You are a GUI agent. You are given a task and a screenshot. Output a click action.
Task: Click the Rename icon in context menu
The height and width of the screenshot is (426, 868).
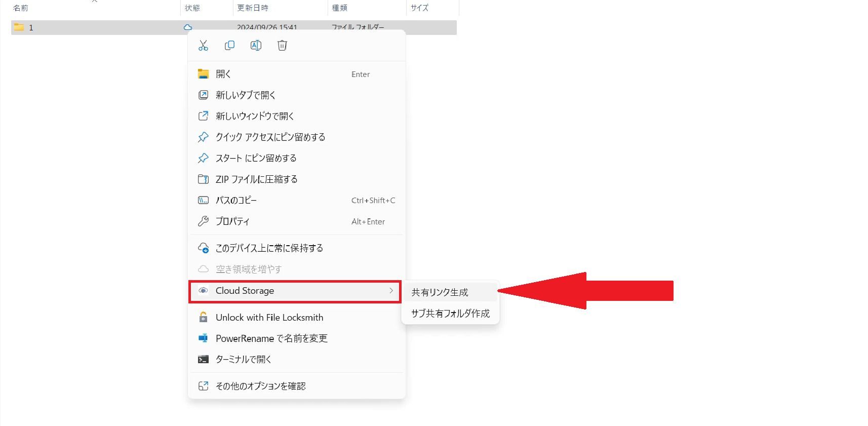click(256, 46)
